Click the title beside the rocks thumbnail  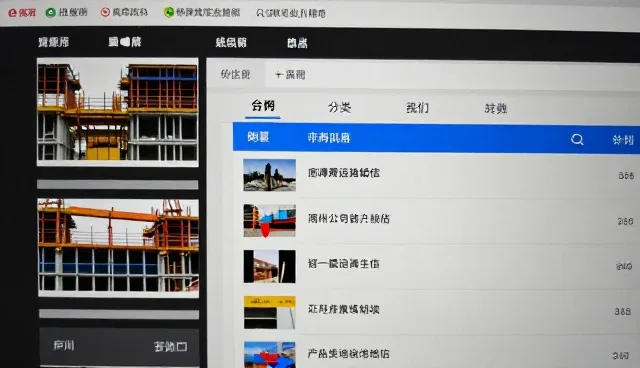[x=344, y=173]
